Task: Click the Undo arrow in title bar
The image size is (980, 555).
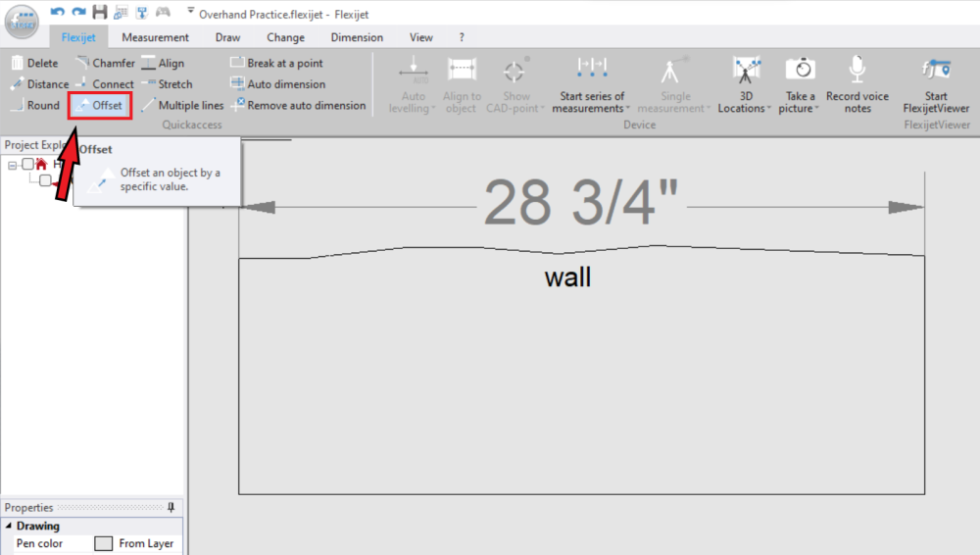Action: coord(58,12)
